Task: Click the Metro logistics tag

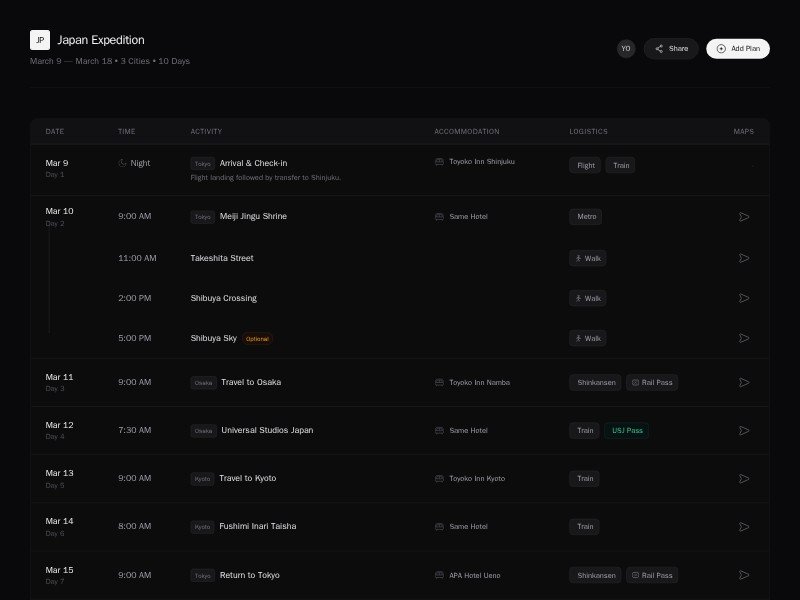Action: point(585,217)
